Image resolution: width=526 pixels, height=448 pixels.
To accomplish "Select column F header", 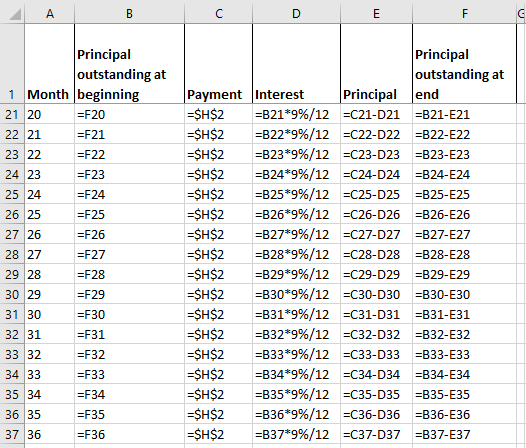I will 465,13.
